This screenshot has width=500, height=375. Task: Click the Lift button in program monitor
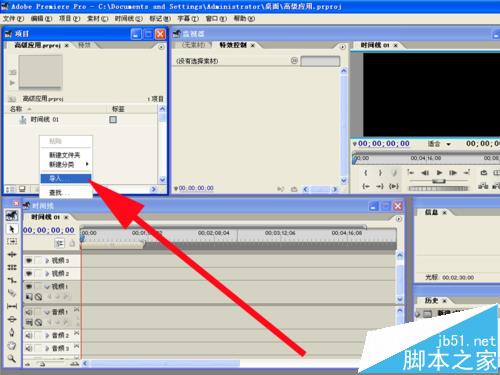point(483,186)
